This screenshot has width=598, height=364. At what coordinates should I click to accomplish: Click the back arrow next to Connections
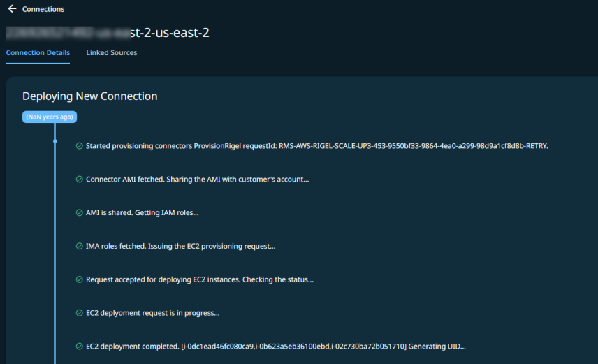pyautogui.click(x=12, y=9)
